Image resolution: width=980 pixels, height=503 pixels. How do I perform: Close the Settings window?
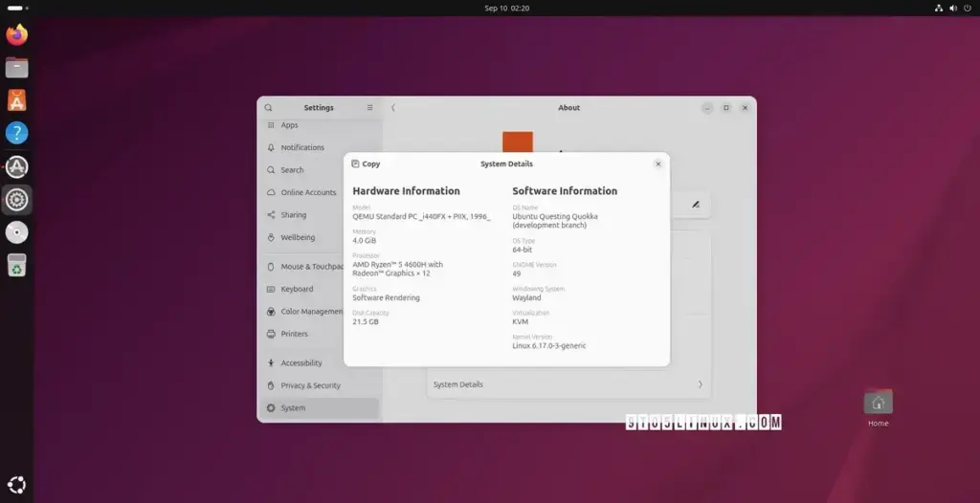coord(745,107)
